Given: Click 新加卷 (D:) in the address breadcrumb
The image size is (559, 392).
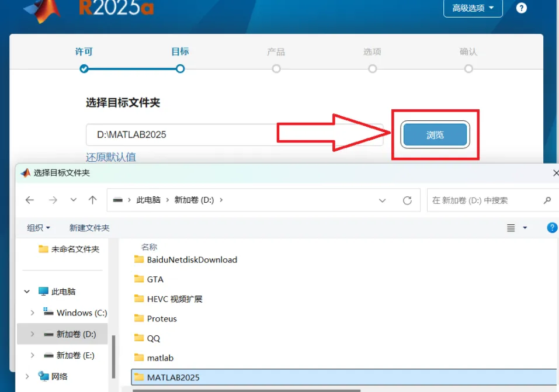Looking at the screenshot, I should click(x=194, y=200).
